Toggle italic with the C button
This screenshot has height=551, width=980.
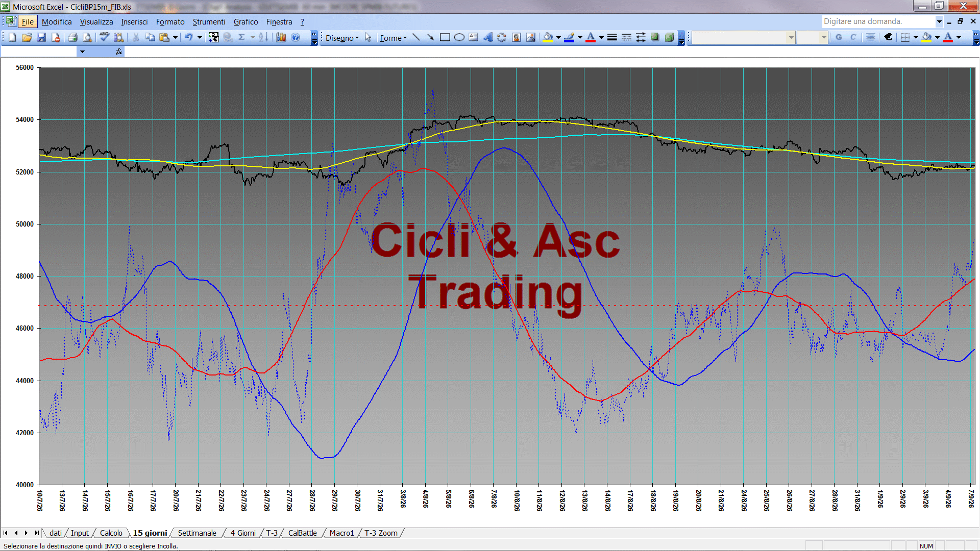853,37
